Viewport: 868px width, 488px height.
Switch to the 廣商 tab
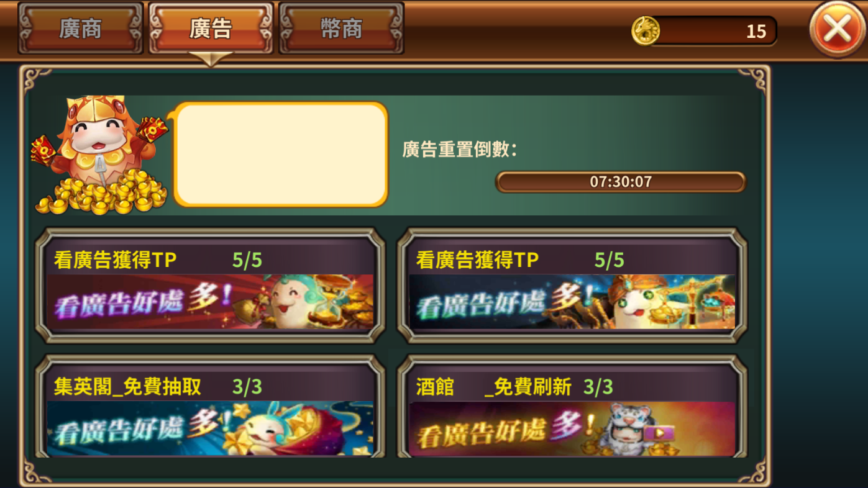[81, 29]
